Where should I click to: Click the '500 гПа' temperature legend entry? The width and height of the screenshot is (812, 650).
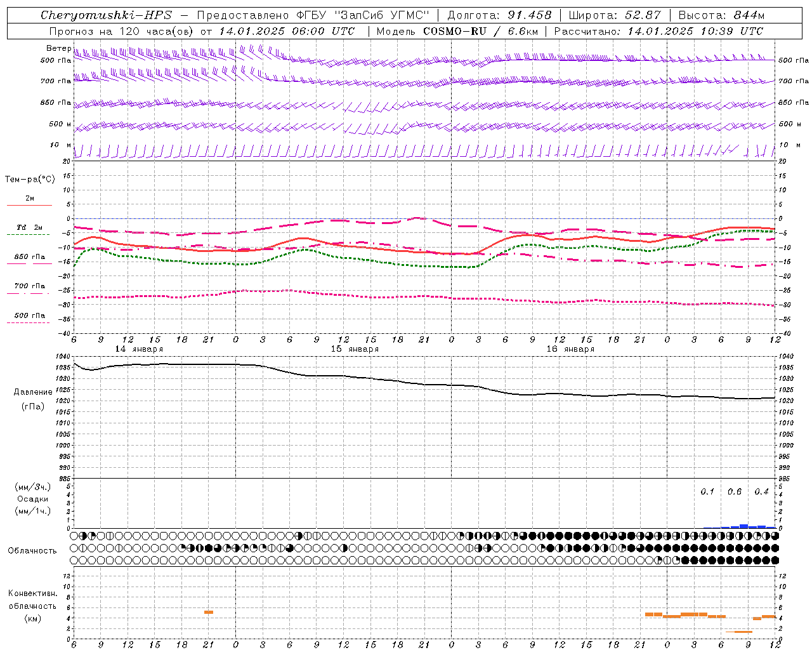point(30,315)
